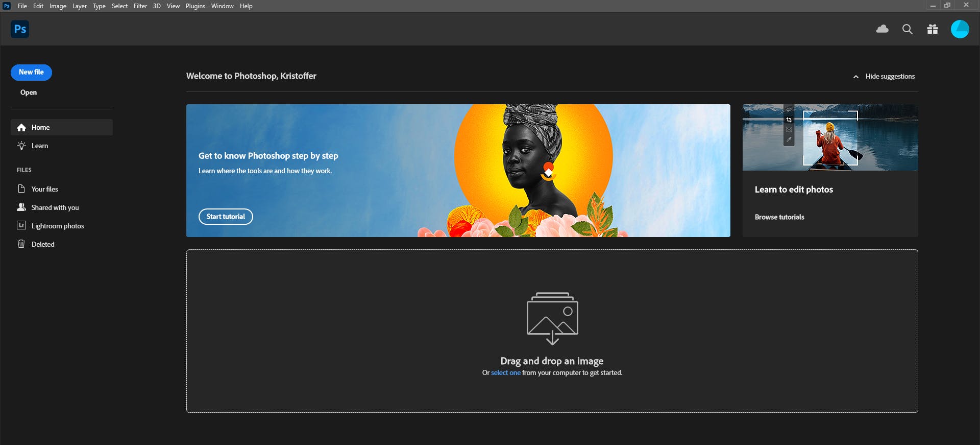This screenshot has height=445, width=980.
Task: Go to Home in the sidebar
Action: [62, 127]
